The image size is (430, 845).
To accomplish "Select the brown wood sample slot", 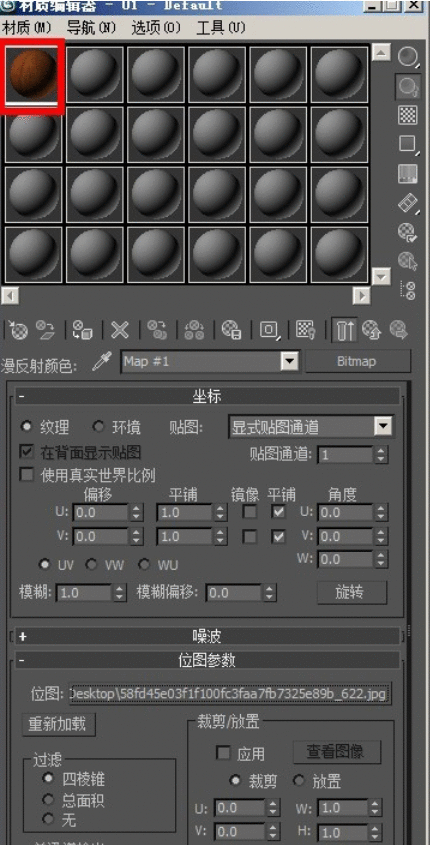I will click(x=33, y=75).
